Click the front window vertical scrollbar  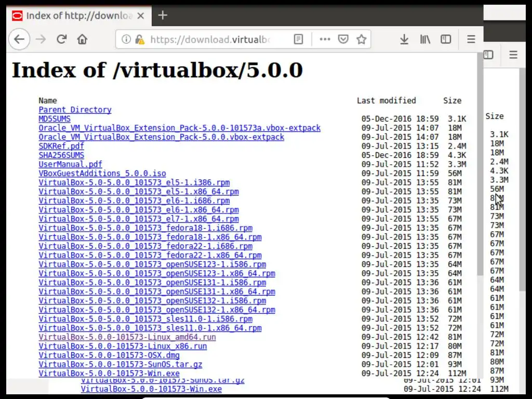480,165
